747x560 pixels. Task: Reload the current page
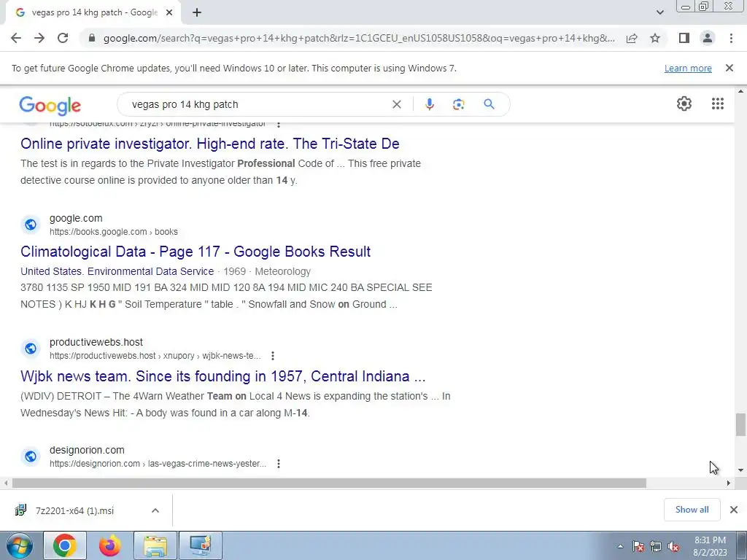(x=63, y=38)
